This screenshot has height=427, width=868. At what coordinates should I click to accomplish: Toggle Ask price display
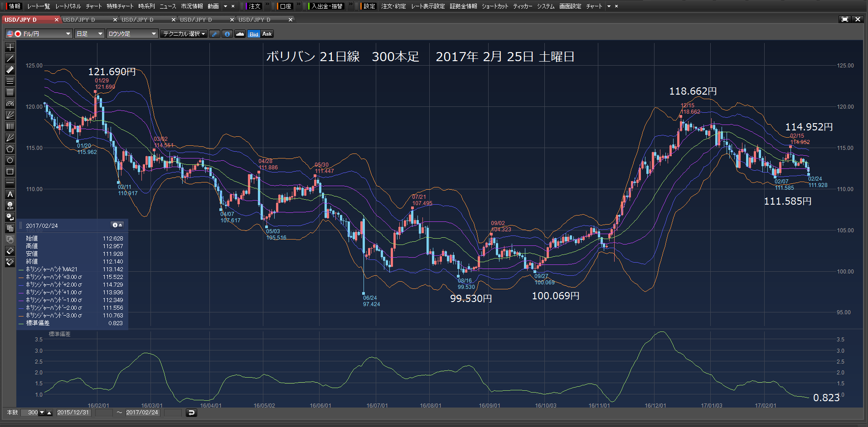(x=267, y=34)
